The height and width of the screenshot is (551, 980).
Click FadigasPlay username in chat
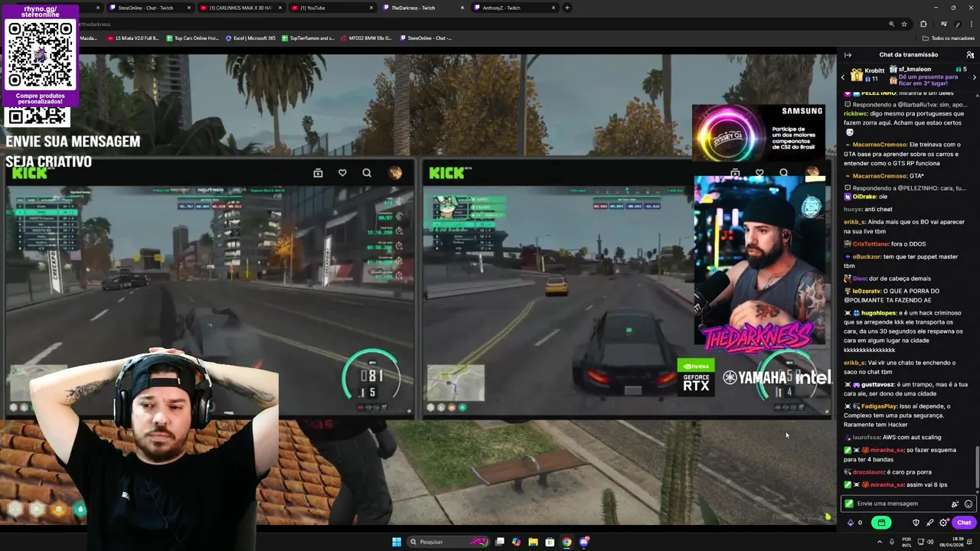[879, 406]
